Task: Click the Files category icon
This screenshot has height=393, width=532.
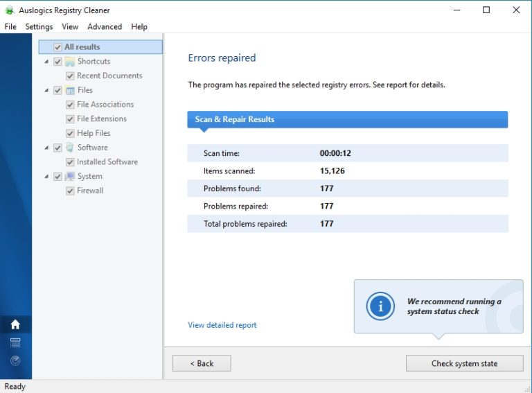Action: click(x=70, y=90)
